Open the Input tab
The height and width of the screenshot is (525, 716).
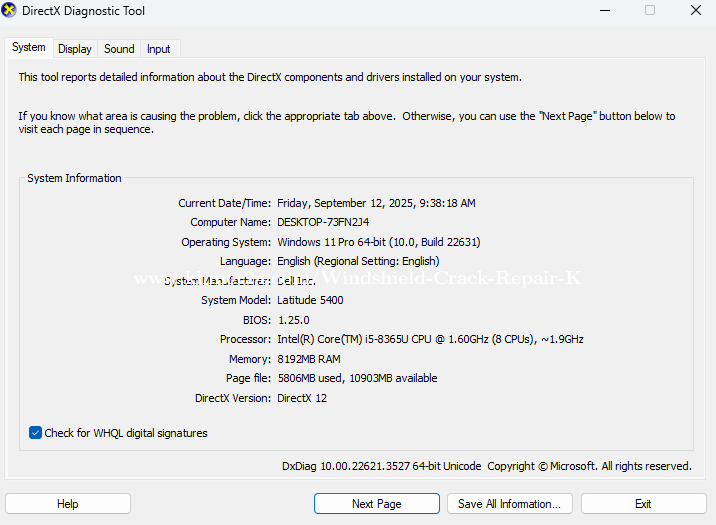click(158, 49)
